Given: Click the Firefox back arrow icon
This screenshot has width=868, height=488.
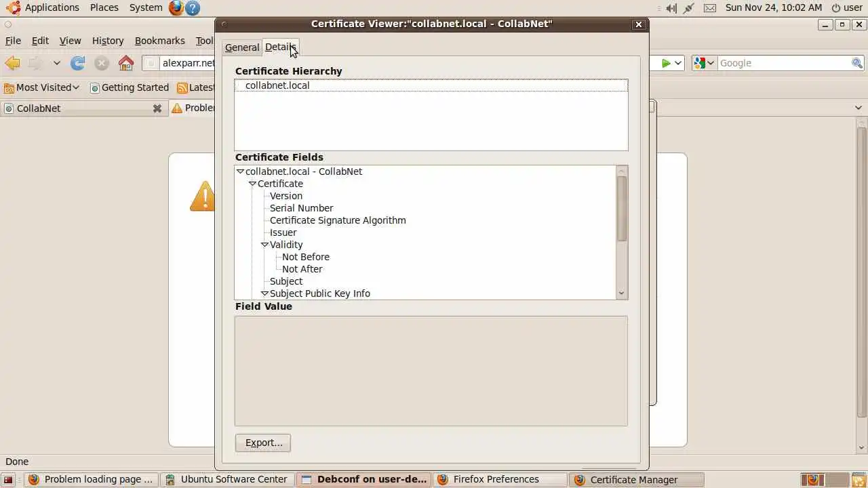Looking at the screenshot, I should [12, 63].
